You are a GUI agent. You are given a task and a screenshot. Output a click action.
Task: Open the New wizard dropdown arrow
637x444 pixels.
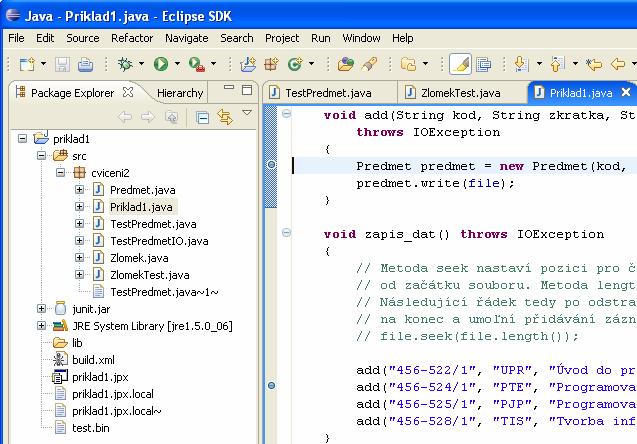(x=43, y=64)
